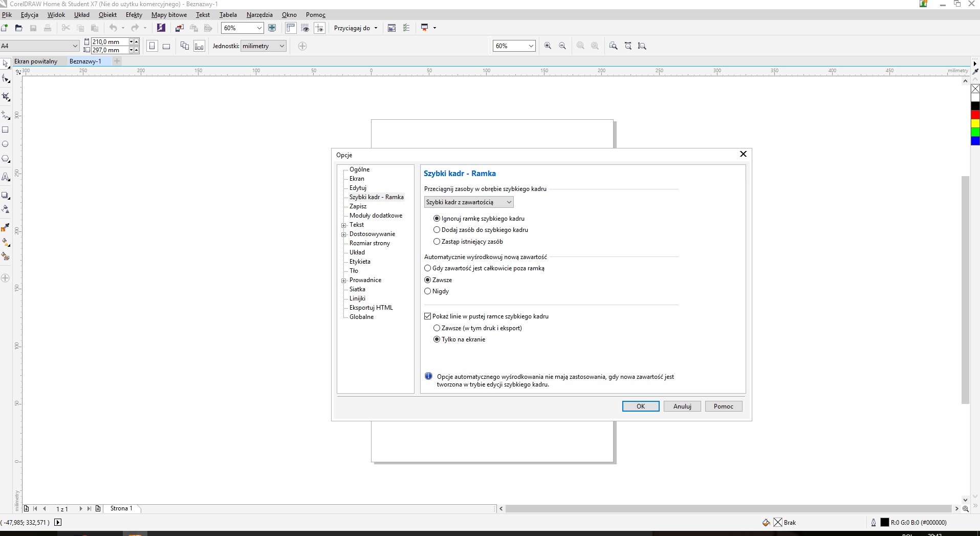Select the Rectangle tool
Viewport: 980px width, 536px height.
[6, 130]
